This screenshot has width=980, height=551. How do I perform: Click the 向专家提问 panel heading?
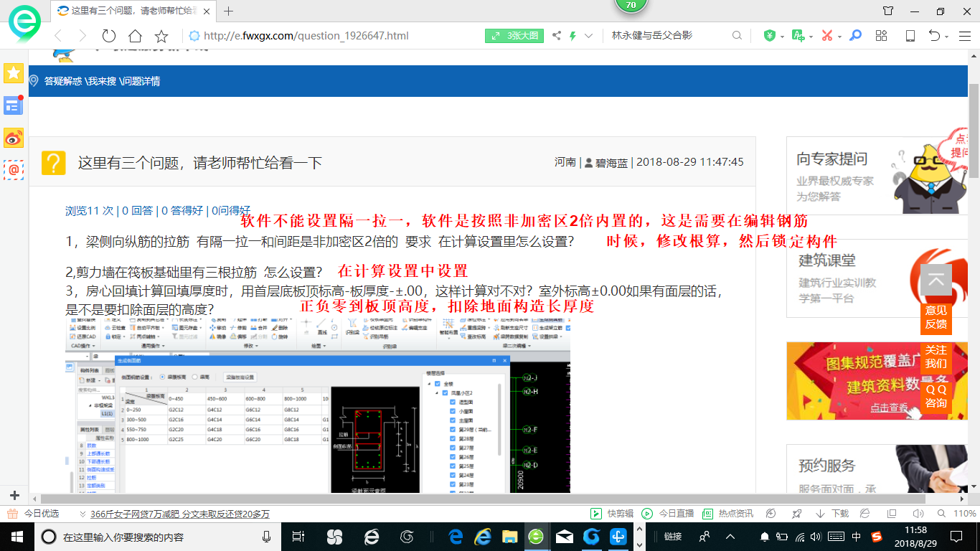click(832, 159)
